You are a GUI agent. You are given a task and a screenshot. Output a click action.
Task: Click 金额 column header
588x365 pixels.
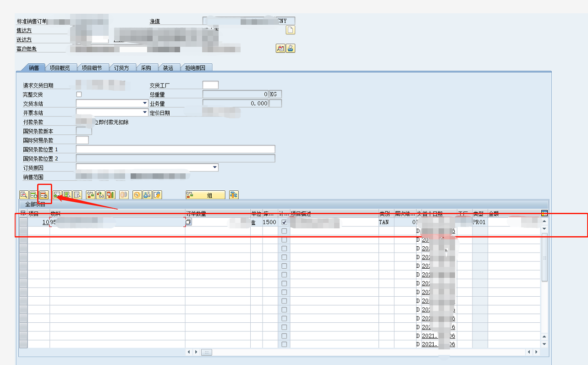coord(514,214)
